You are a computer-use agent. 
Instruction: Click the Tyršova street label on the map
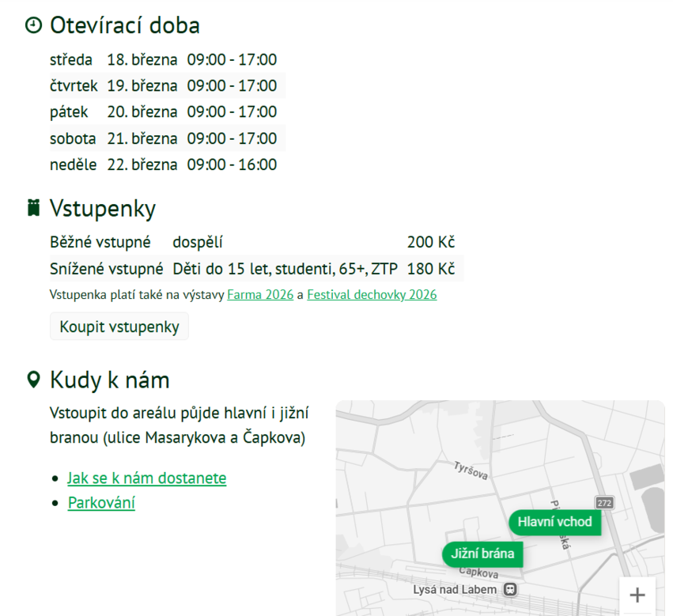[471, 471]
